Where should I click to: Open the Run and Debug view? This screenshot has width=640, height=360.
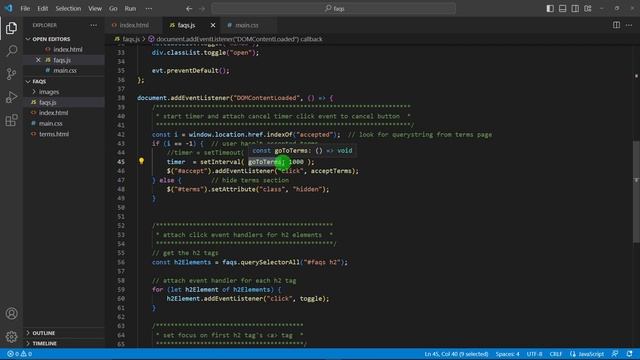click(11, 97)
